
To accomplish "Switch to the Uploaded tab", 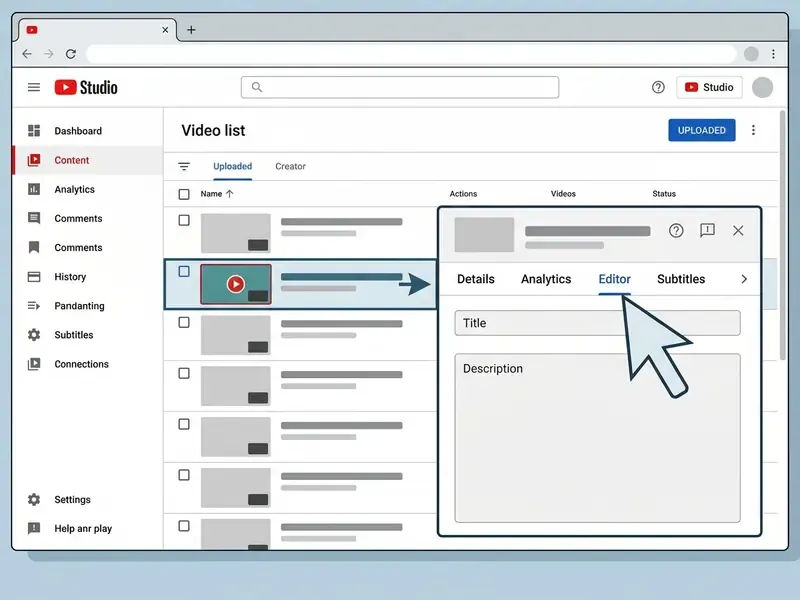I will point(233,166).
